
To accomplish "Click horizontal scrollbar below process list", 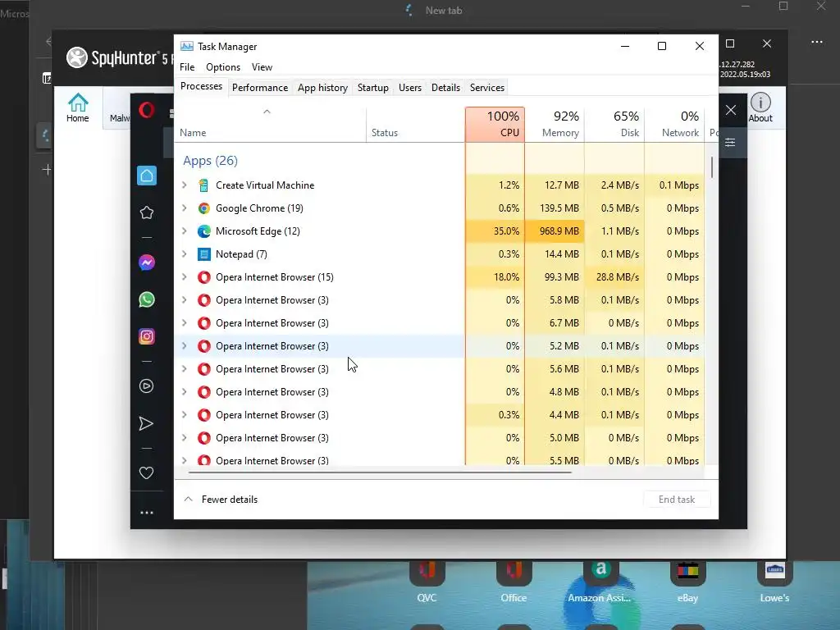I will (380, 472).
